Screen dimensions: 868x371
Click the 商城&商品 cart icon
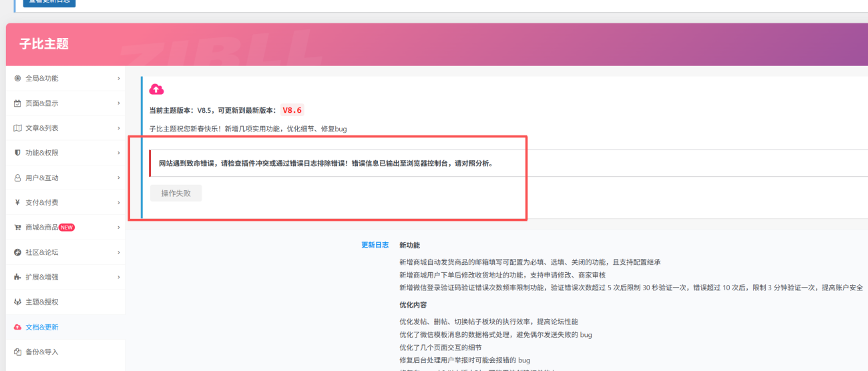(x=18, y=228)
